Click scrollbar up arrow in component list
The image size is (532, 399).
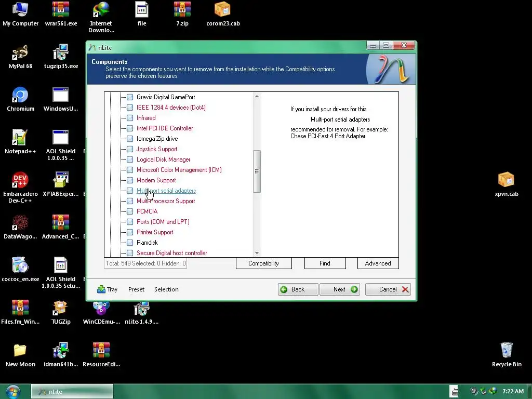tap(257, 96)
